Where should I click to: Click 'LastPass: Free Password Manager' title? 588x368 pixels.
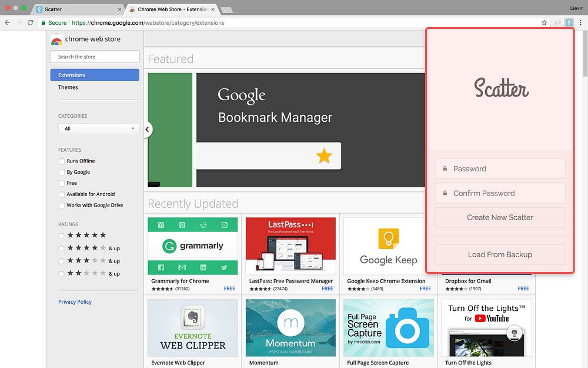[291, 281]
